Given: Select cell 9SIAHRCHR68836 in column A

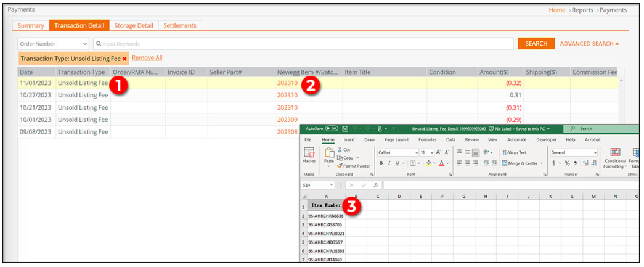Looking at the screenshot, I should point(327,216).
